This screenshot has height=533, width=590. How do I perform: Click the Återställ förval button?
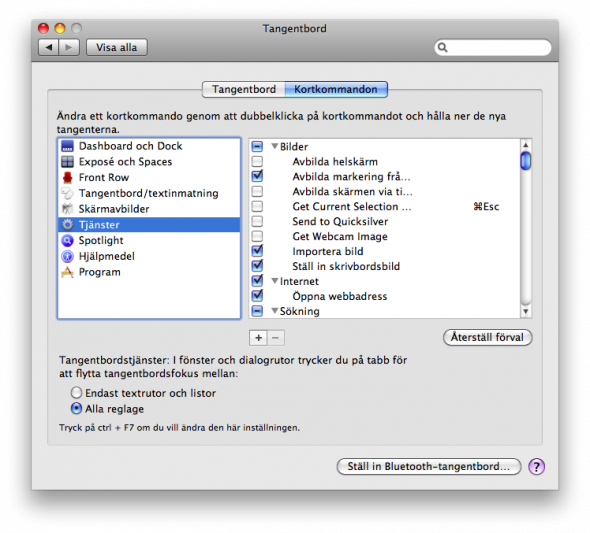(x=487, y=337)
